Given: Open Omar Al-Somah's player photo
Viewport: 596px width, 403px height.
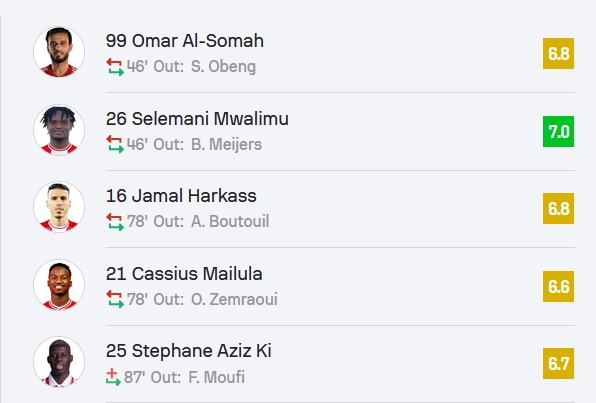Looking at the screenshot, I should click(x=59, y=52).
